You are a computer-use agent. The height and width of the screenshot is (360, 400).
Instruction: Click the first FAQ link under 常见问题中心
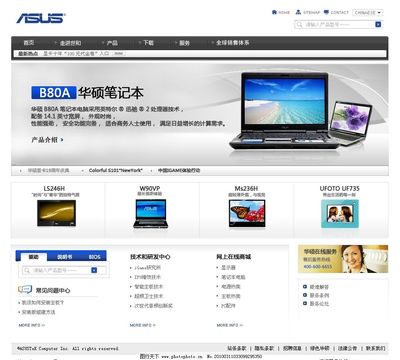pos(42,303)
